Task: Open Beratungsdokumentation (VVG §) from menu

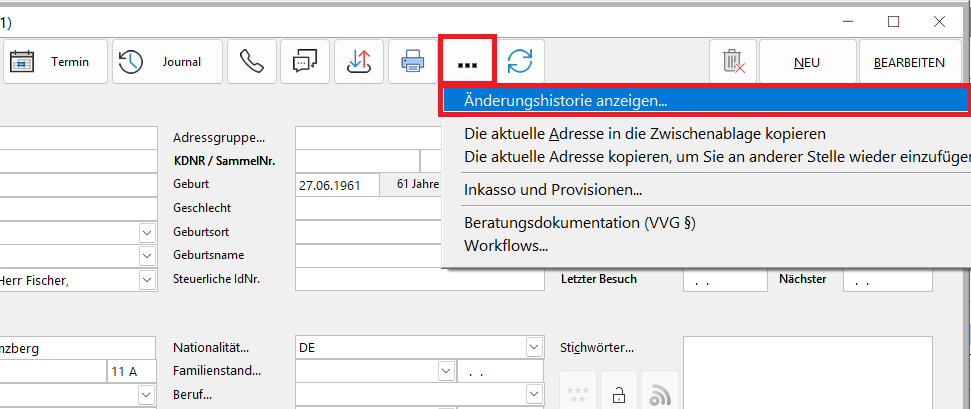Action: [579, 222]
